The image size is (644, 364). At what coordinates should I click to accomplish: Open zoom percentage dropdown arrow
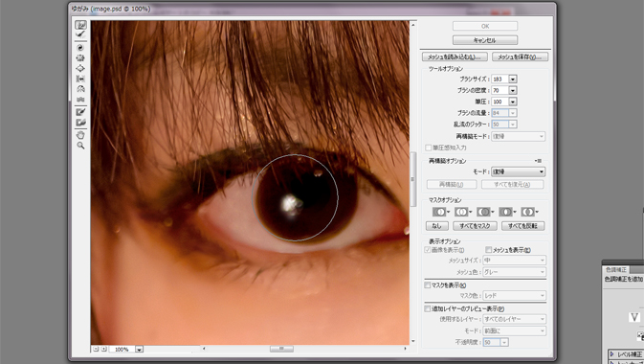pyautogui.click(x=140, y=350)
